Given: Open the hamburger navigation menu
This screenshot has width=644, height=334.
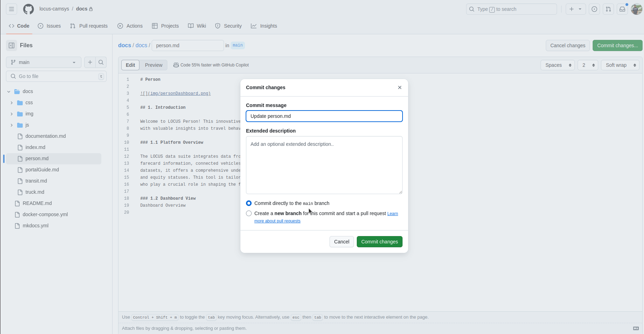Looking at the screenshot, I should click(x=12, y=9).
